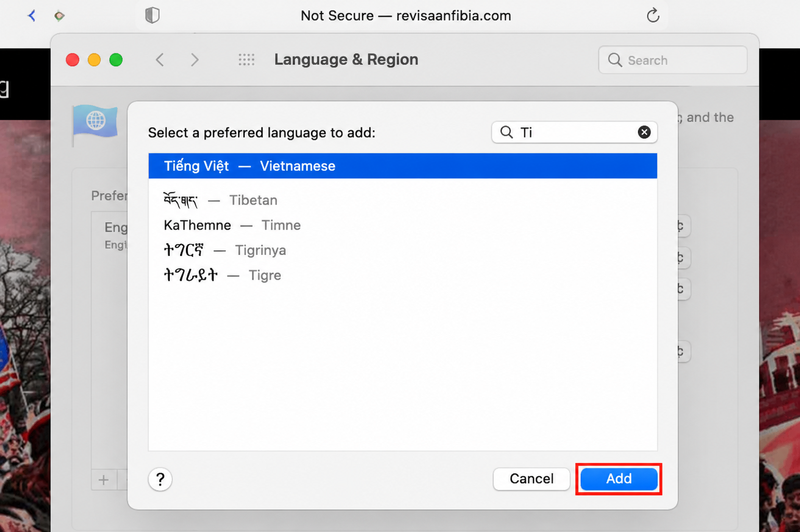The height and width of the screenshot is (532, 800).
Task: Click the colored icon next to Safari's back arrow
Action: (x=59, y=16)
